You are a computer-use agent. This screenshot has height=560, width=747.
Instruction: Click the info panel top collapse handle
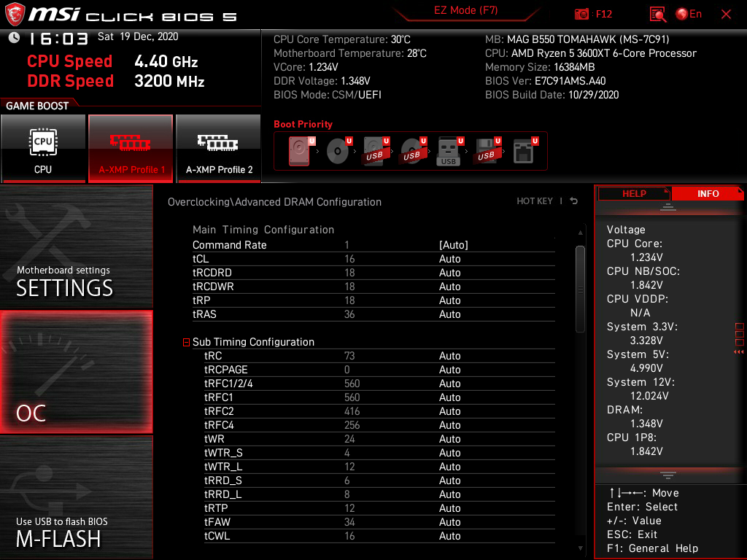coord(668,206)
